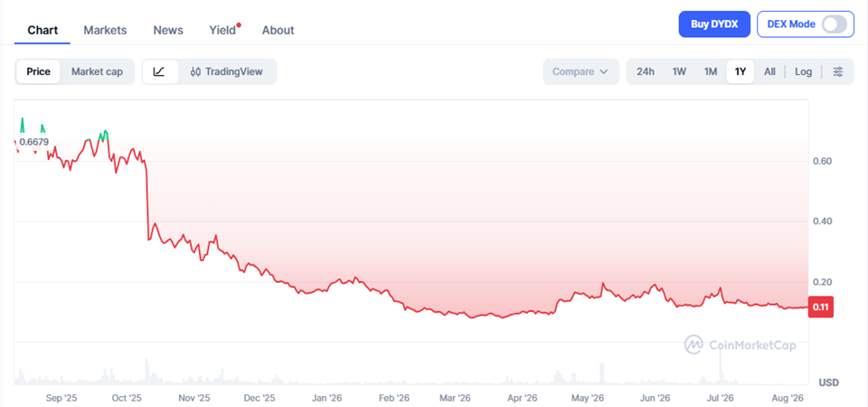Click the Sep '25 axis label
The height and width of the screenshot is (407, 868).
[61, 398]
